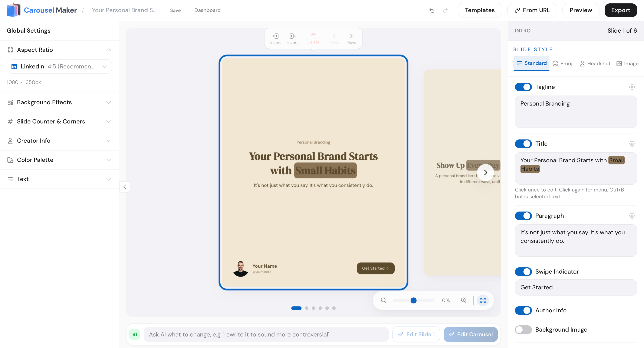The height and width of the screenshot is (348, 644).
Task: Enable the Background Image toggle
Action: click(523, 330)
